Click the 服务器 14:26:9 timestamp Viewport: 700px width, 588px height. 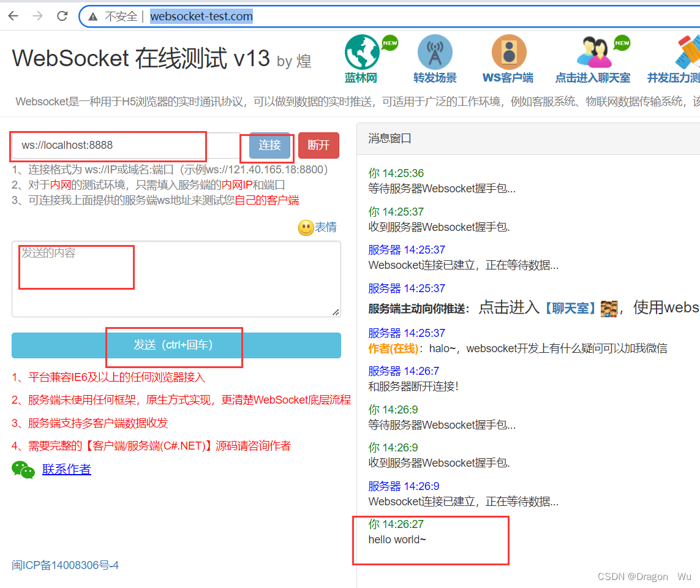404,486
